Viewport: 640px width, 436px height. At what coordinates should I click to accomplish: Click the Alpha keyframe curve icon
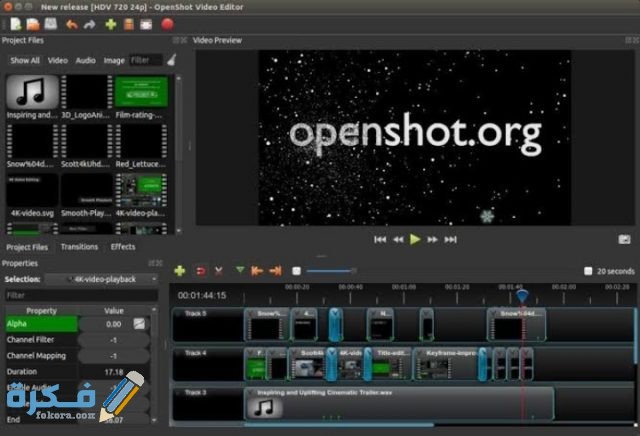140,324
